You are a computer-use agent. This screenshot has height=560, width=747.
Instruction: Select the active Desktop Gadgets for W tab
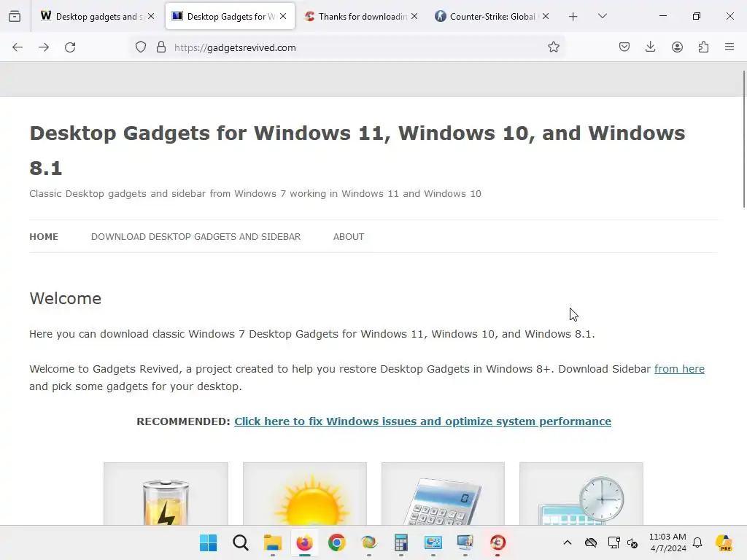[230, 17]
